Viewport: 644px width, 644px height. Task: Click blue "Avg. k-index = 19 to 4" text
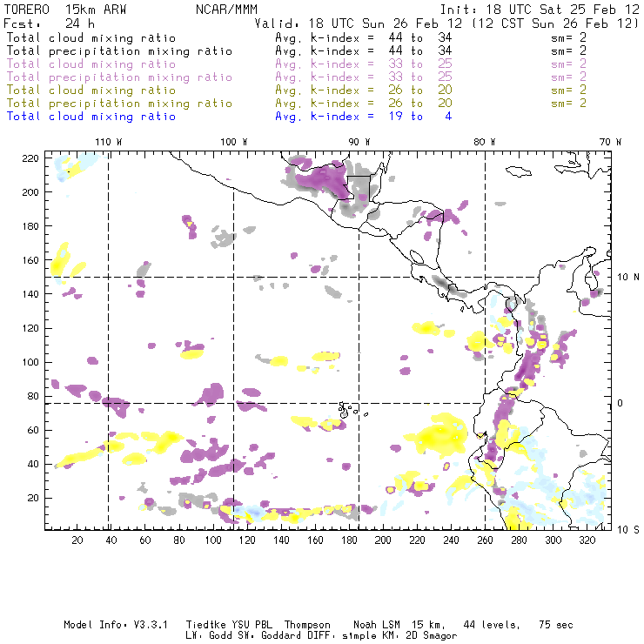(364, 117)
